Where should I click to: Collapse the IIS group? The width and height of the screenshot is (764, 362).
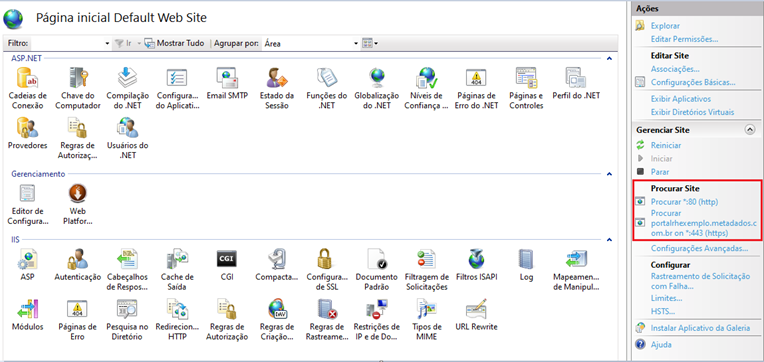tap(609, 240)
